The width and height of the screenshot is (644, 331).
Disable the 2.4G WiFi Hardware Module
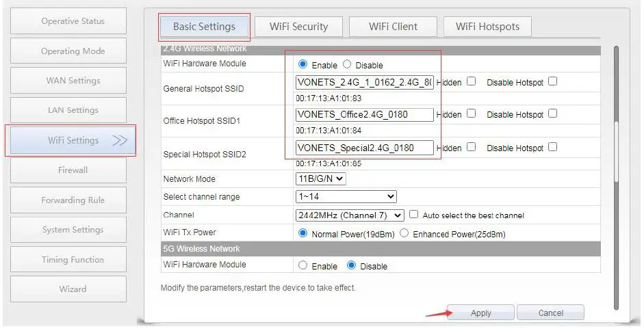347,64
